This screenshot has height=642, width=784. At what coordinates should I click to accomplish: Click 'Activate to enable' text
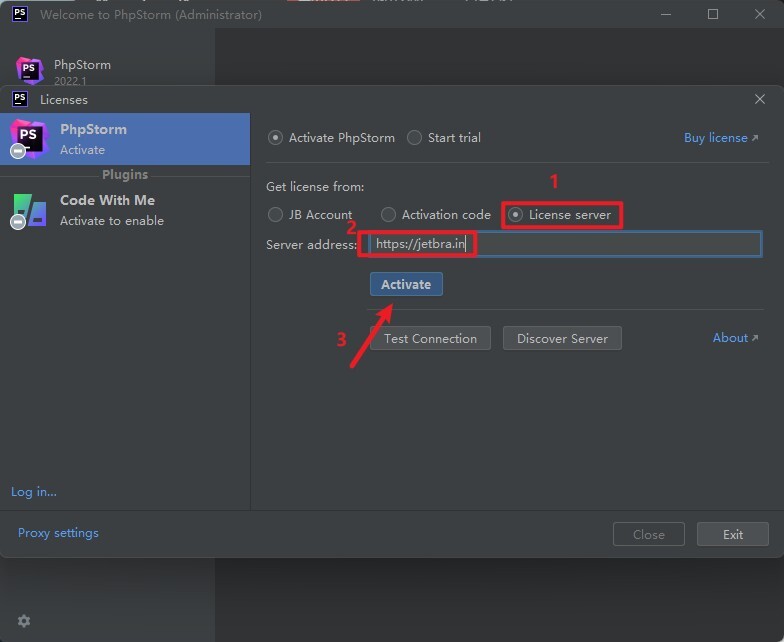pos(112,220)
